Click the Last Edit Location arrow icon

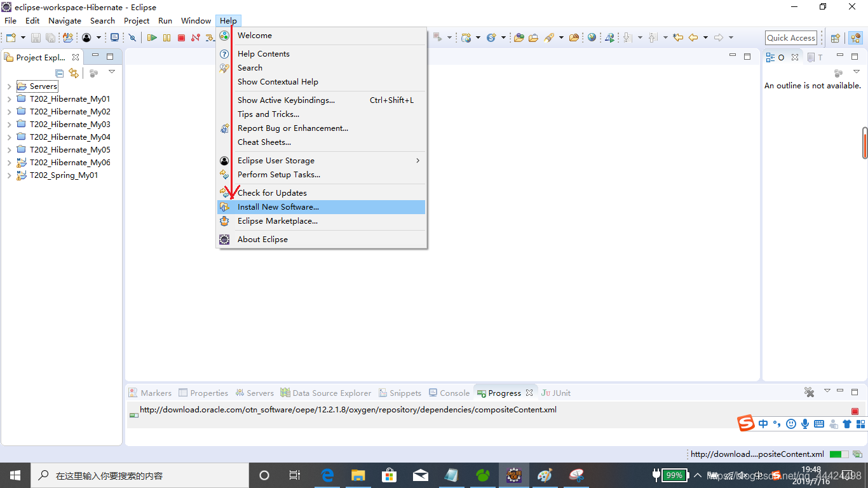[x=678, y=37]
